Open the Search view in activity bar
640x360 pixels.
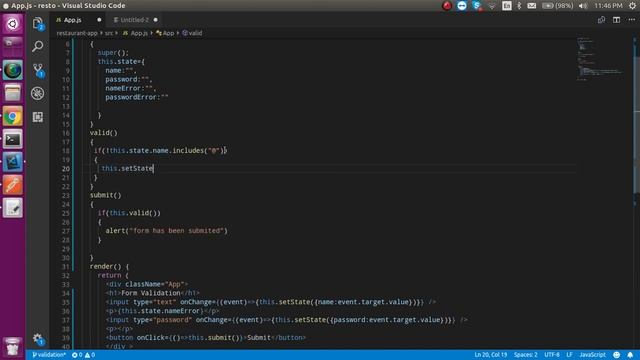[38, 46]
